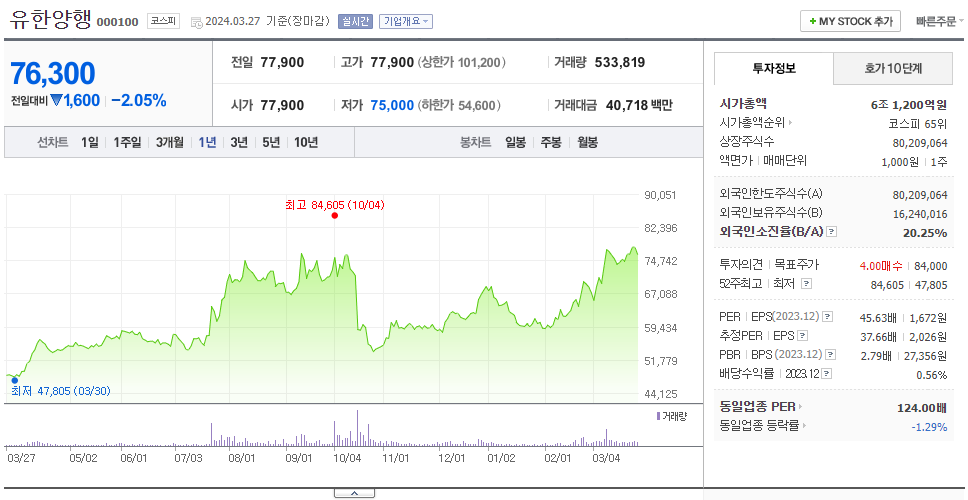Click the 저가 value 75,000
The image size is (968, 500).
click(392, 106)
